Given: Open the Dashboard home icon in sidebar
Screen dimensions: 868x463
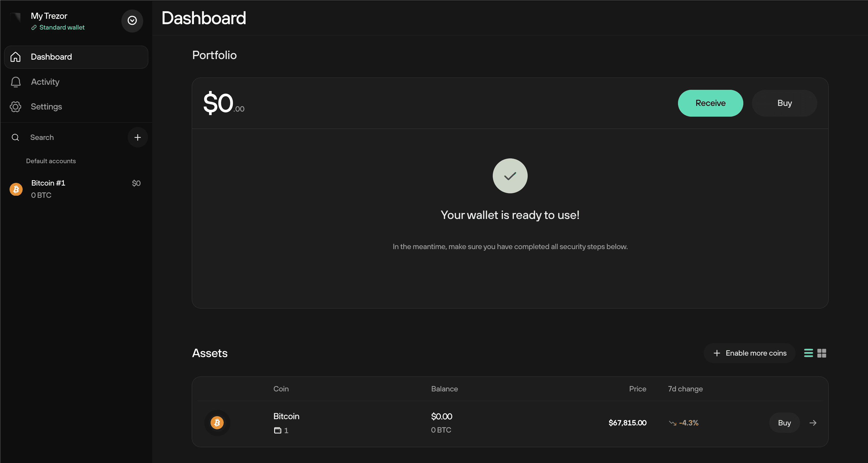Looking at the screenshot, I should coord(16,57).
